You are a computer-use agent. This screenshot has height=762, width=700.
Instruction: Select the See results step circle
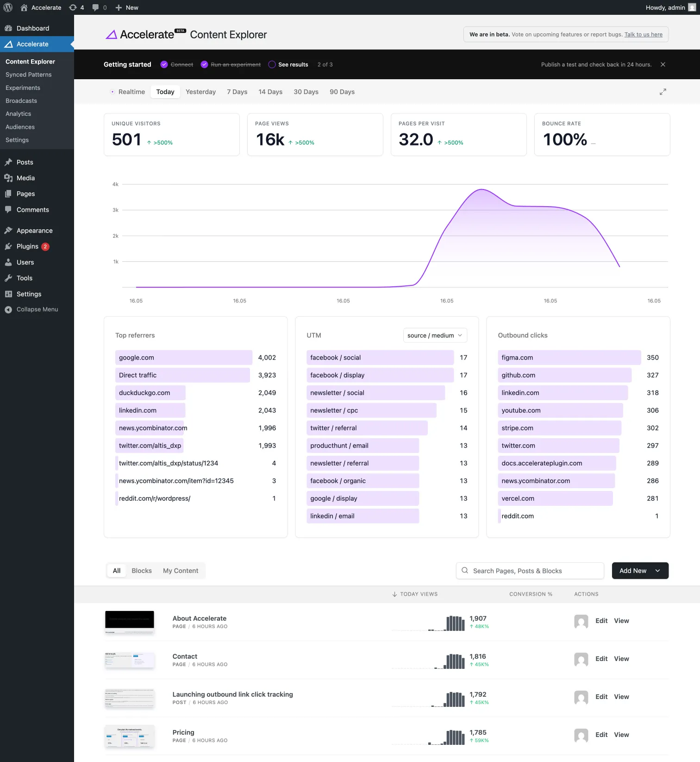tap(272, 64)
